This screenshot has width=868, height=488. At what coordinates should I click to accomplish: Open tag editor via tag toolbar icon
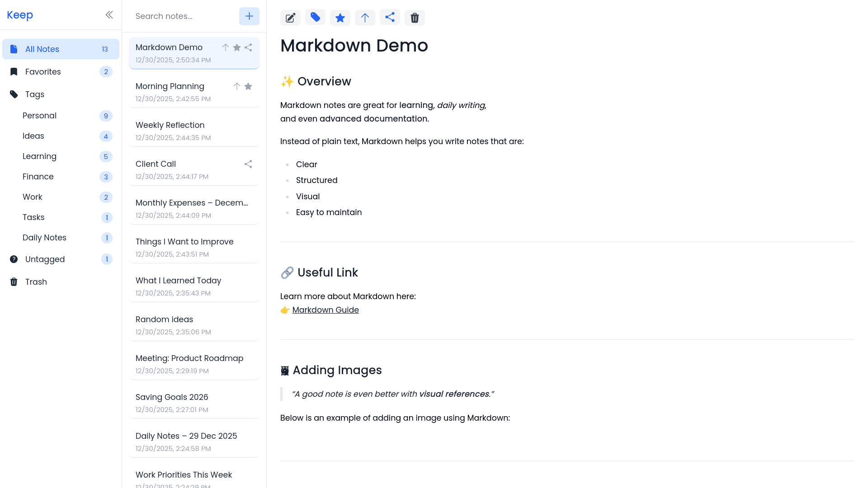(x=315, y=18)
